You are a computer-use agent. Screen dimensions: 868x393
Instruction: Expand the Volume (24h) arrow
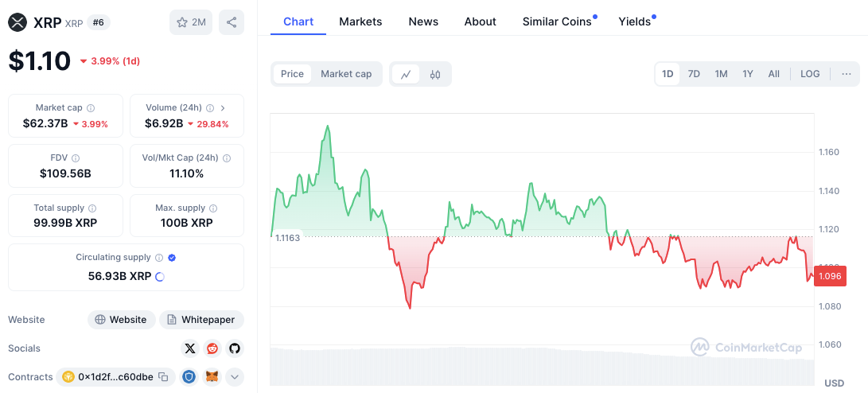tap(223, 107)
